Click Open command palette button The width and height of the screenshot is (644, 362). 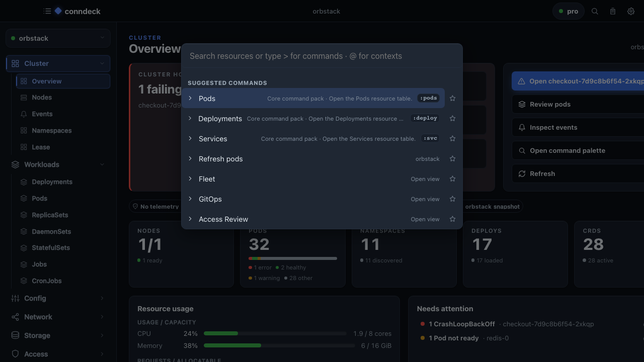tap(578, 150)
